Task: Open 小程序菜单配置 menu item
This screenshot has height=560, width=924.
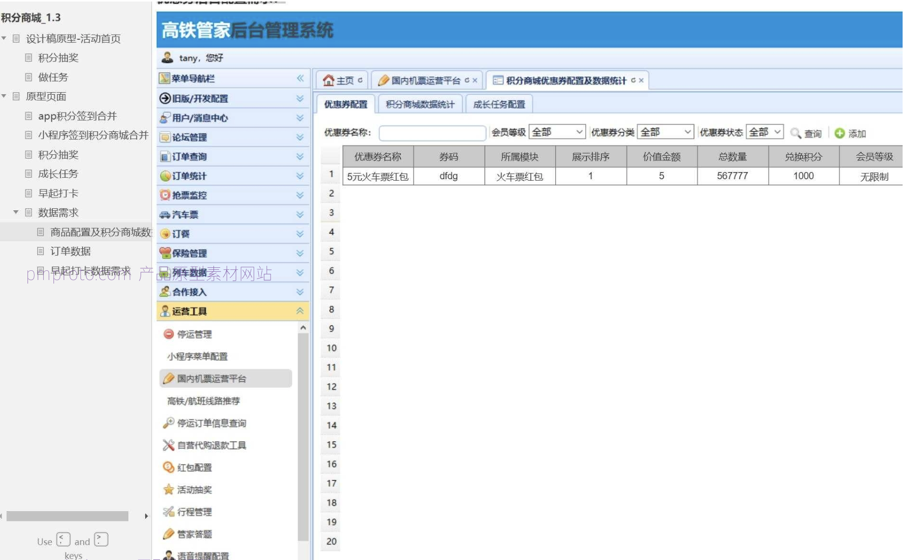Action: click(x=198, y=356)
